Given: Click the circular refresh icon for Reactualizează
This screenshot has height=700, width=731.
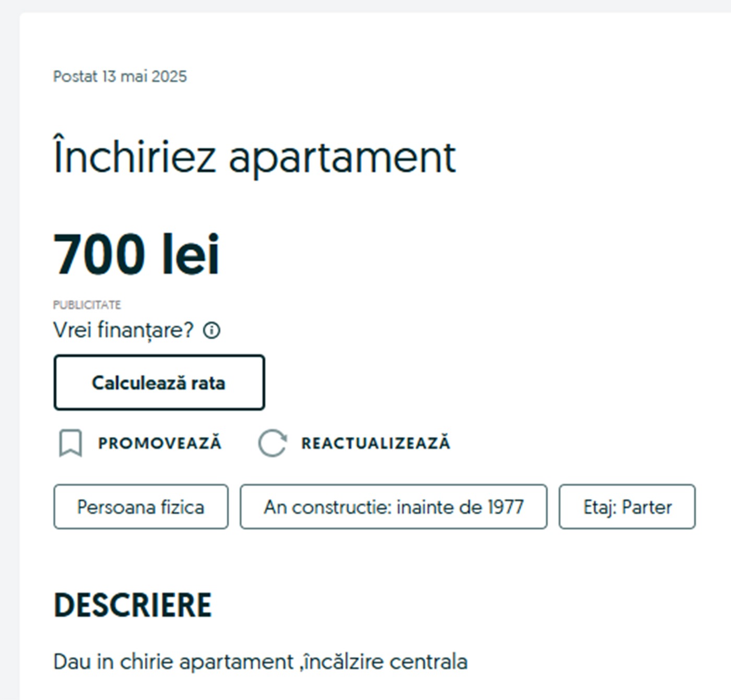Looking at the screenshot, I should click(x=272, y=443).
